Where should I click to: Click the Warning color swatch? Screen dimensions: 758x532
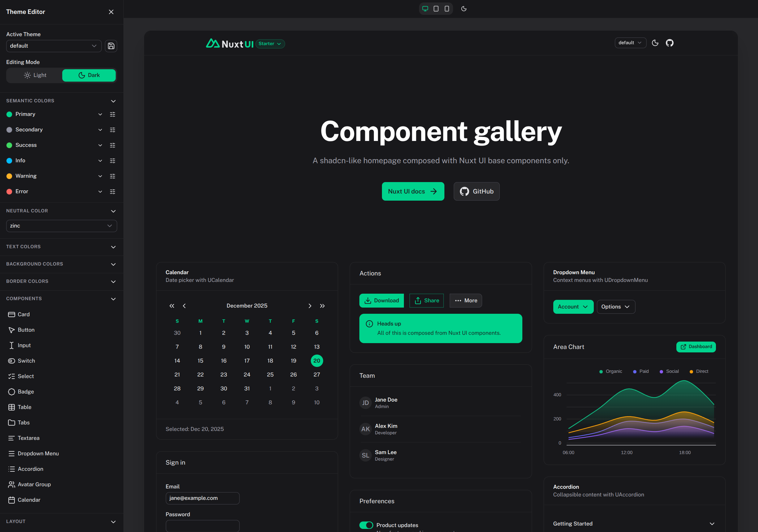pyautogui.click(x=9, y=176)
